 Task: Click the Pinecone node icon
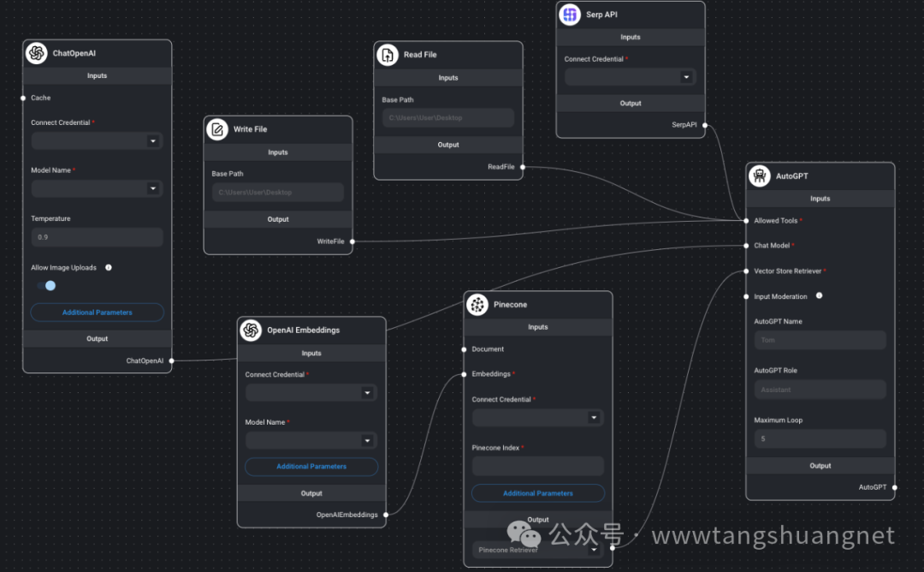477,305
